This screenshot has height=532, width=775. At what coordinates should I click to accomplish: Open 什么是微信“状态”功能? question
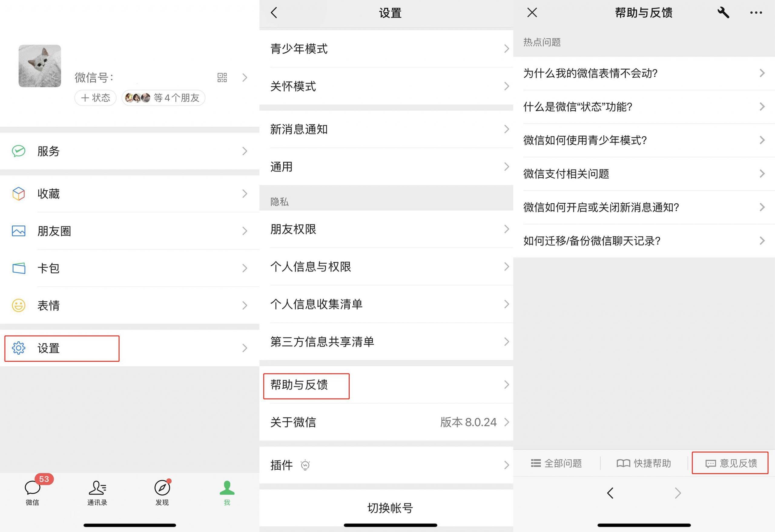[644, 107]
